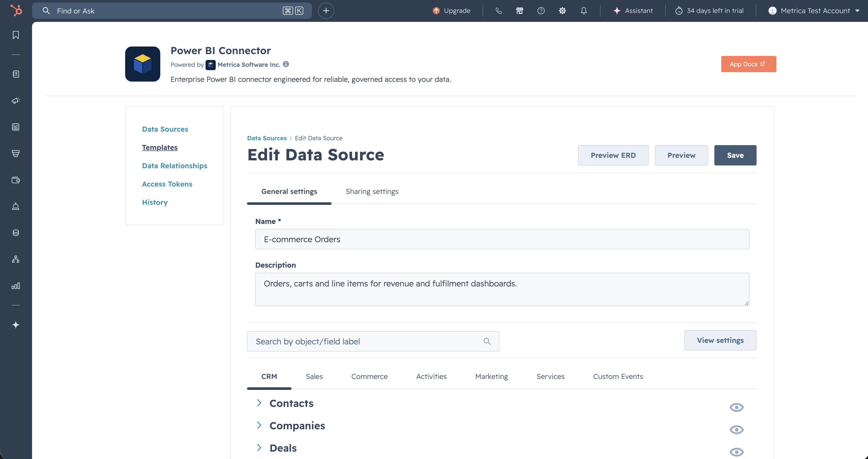868x459 pixels.
Task: Expand the Companies object row
Action: [x=259, y=425]
